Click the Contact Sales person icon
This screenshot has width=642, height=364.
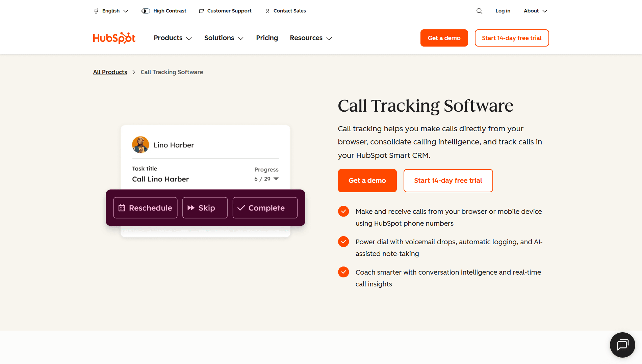coord(267,11)
